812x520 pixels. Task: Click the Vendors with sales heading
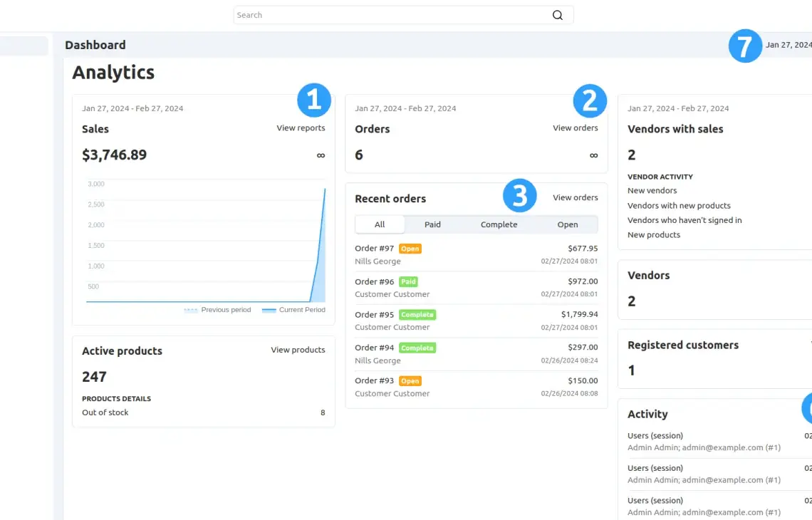click(675, 129)
